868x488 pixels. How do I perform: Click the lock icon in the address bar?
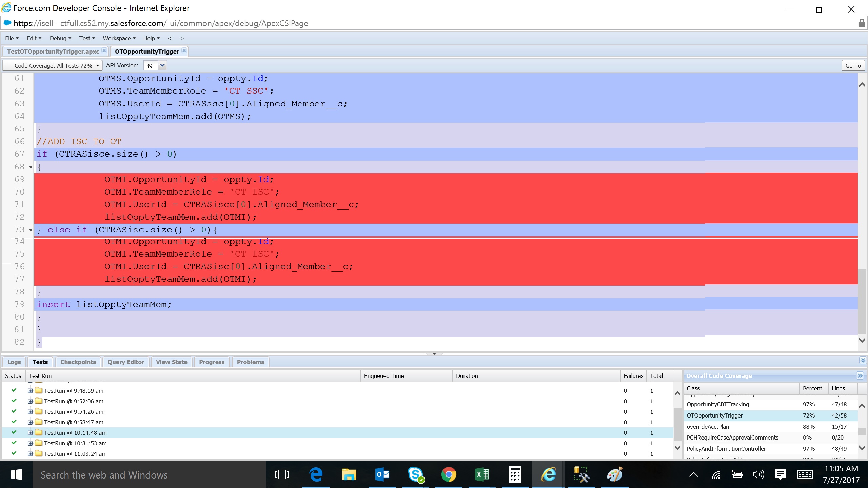pos(862,23)
